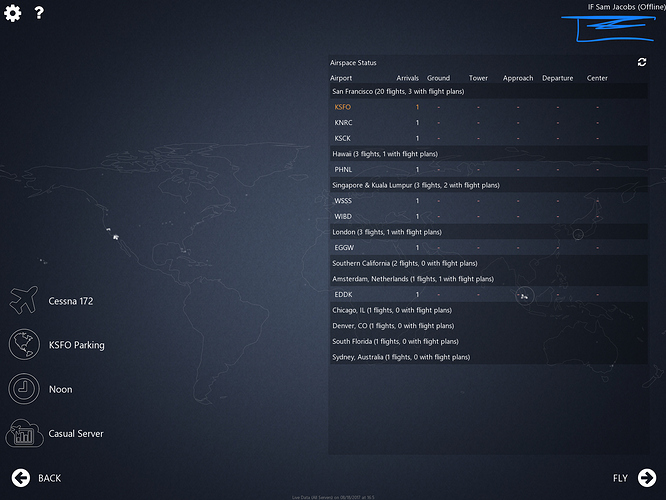Click the Center column header
Viewport: 666px width, 500px height.
tap(597, 78)
